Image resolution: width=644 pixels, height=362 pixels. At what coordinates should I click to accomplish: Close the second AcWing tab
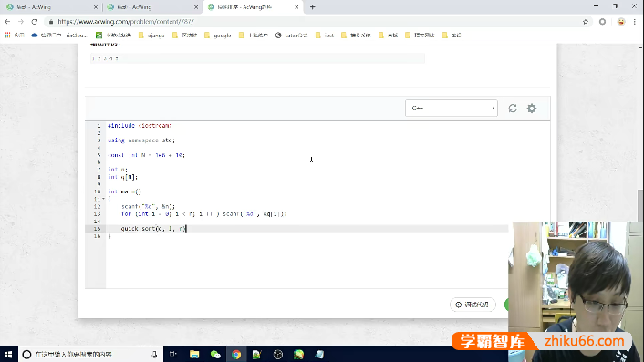pyautogui.click(x=196, y=7)
